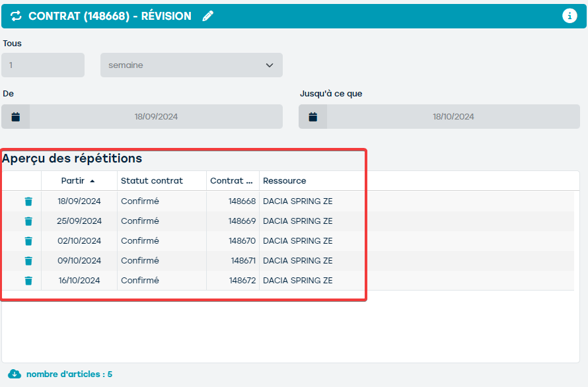The height and width of the screenshot is (387, 588).
Task: Open the semaine frequency dropdown
Action: click(x=191, y=65)
